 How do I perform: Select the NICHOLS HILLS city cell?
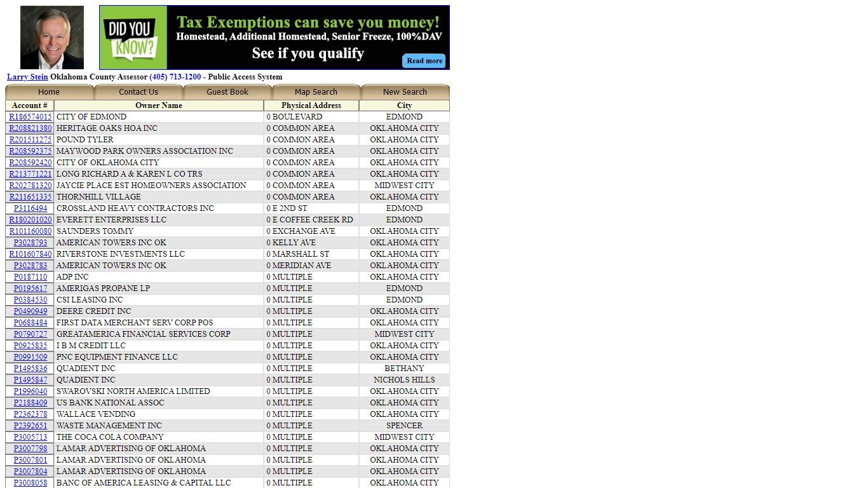point(404,380)
